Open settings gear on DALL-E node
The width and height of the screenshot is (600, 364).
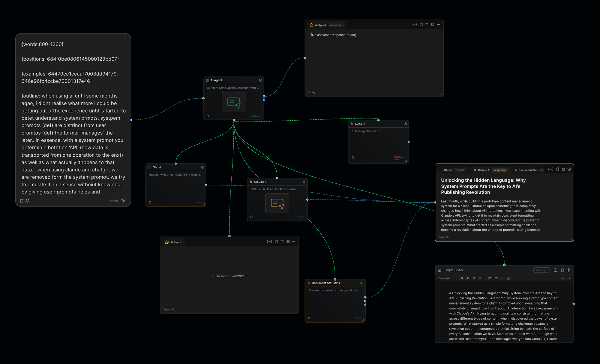click(x=405, y=124)
